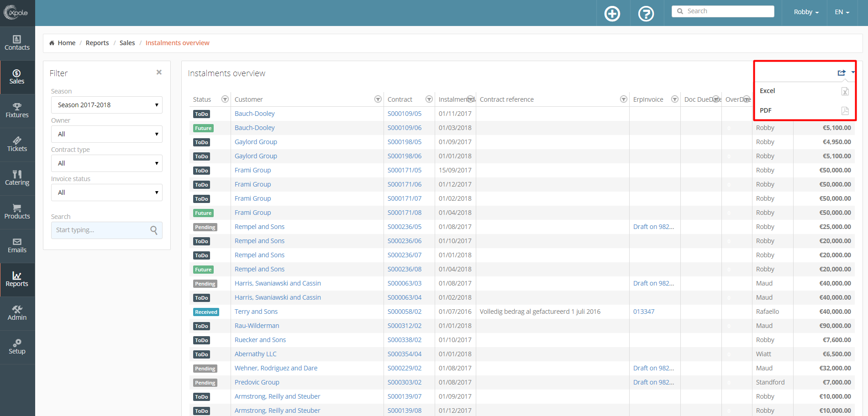Screen dimensions: 868x416
Task: Click owner Wiatt cell
Action: [x=763, y=354]
